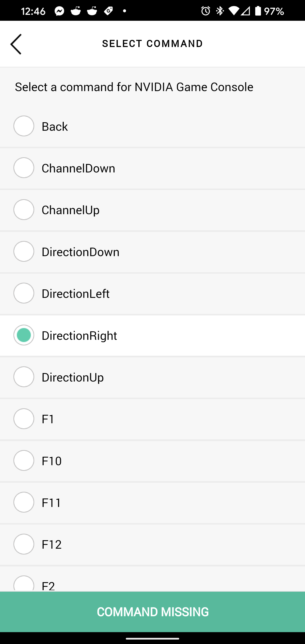
Task: Select ChannelDown radio button
Action: (x=24, y=168)
